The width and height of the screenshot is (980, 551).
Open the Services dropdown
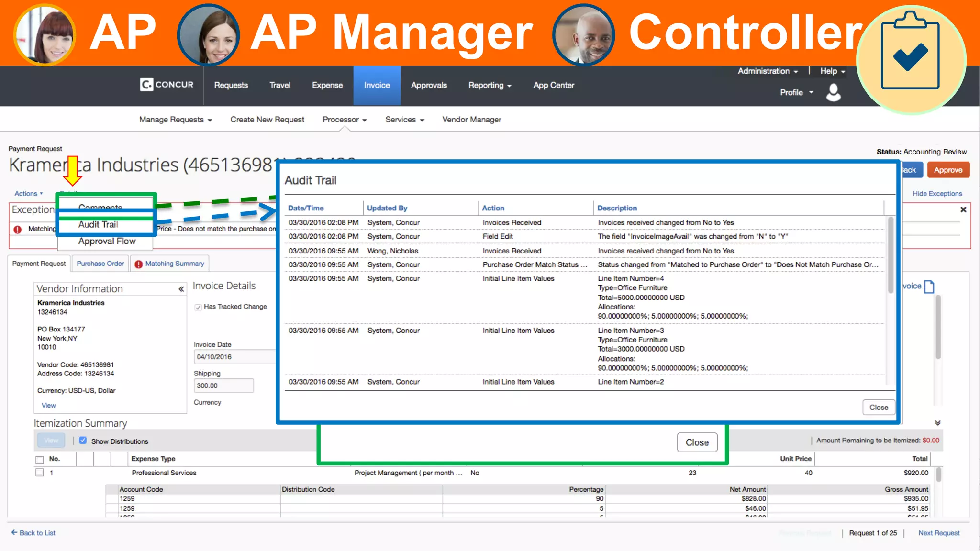click(x=405, y=120)
